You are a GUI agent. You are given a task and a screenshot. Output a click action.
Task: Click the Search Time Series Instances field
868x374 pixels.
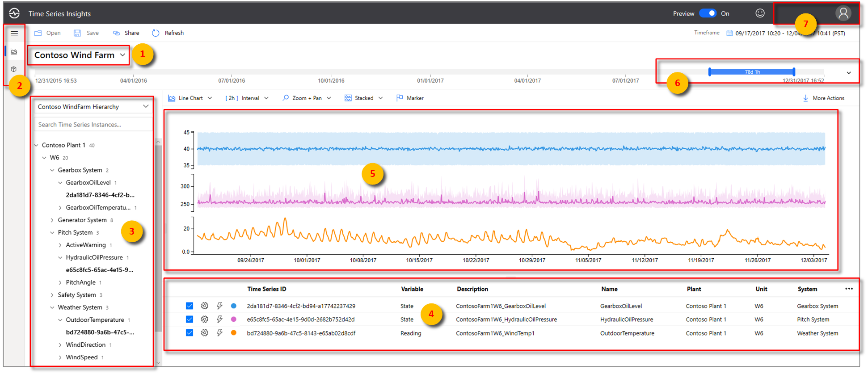[93, 125]
